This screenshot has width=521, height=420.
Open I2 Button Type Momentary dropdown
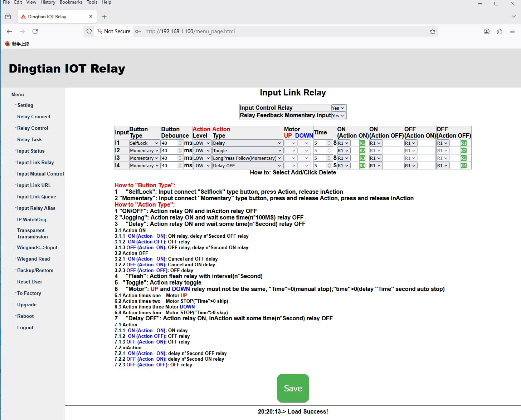coord(144,150)
